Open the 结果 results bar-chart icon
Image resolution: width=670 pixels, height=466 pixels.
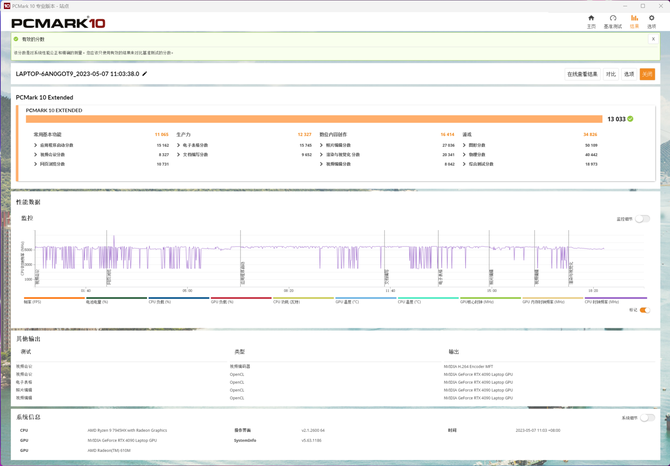click(x=634, y=21)
